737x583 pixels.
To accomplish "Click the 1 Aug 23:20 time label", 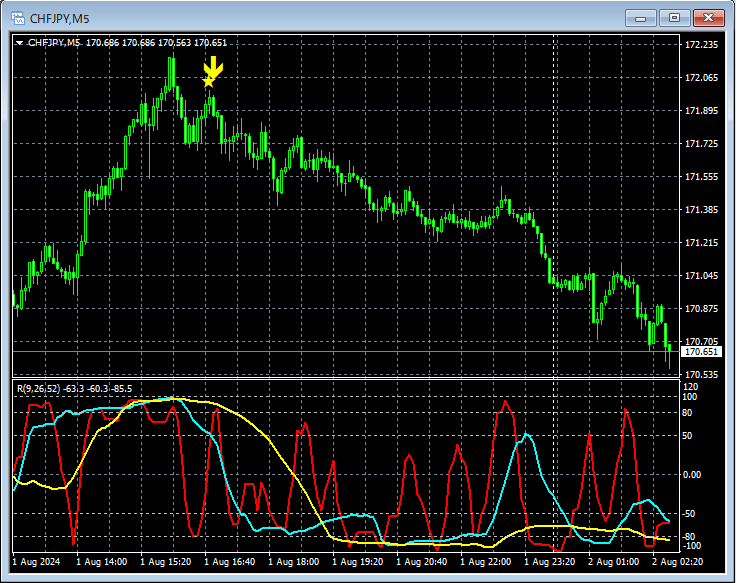I will pyautogui.click(x=549, y=562).
